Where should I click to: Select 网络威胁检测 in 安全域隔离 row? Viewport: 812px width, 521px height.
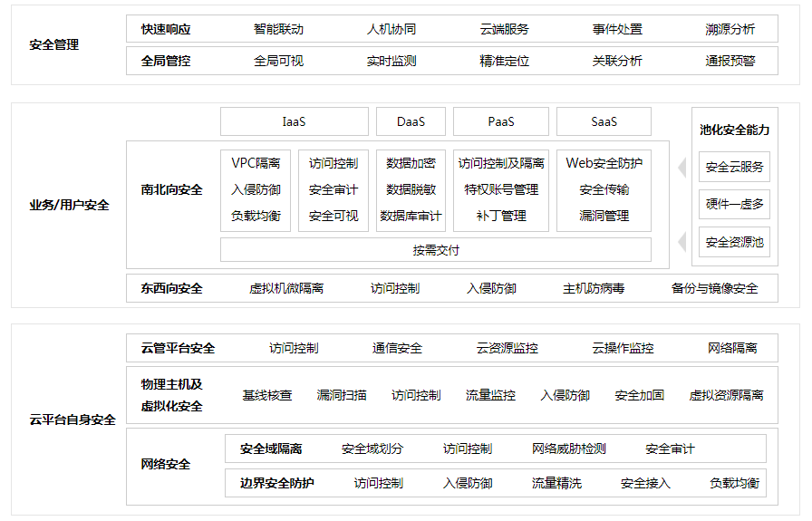pos(568,449)
